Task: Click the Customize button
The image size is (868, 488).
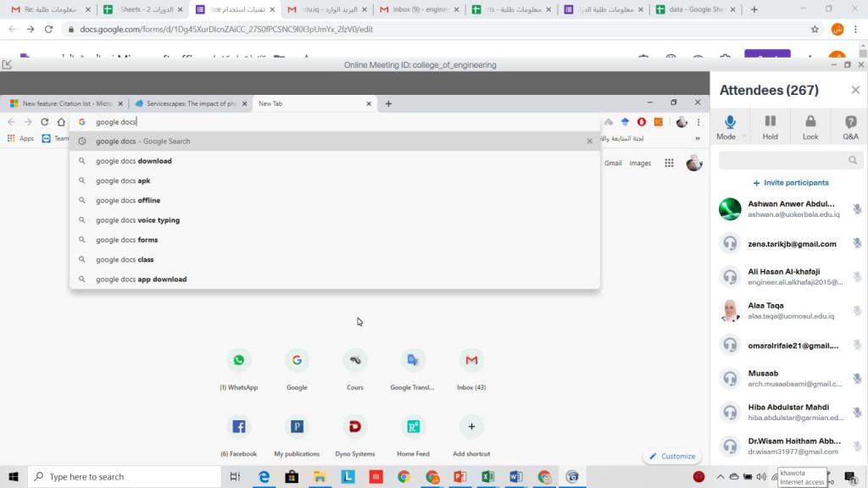Action: (x=672, y=456)
